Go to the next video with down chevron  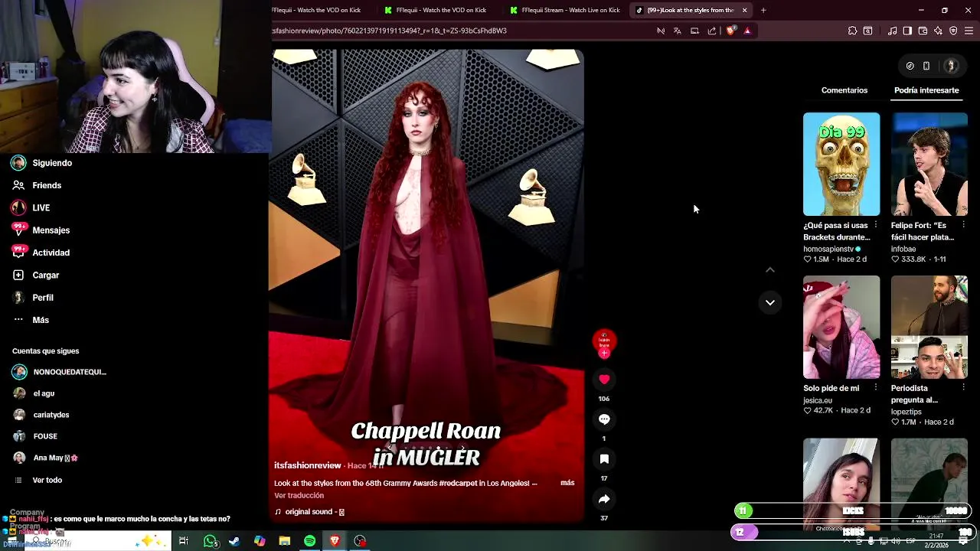click(770, 302)
